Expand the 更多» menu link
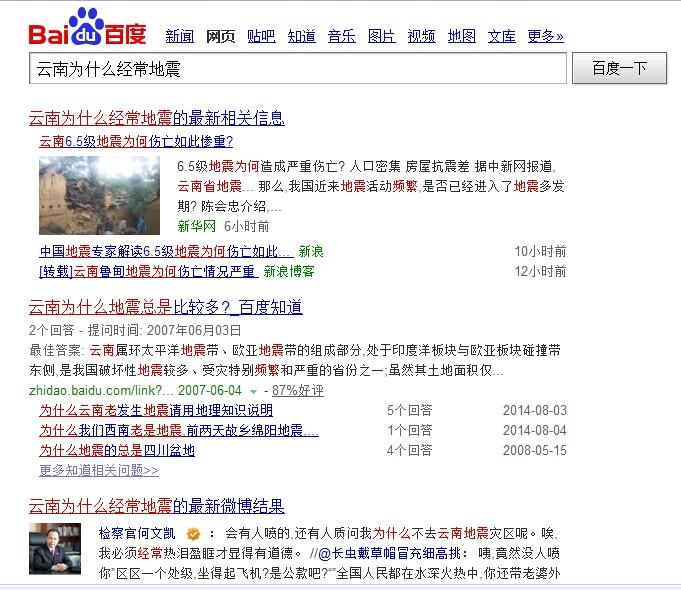Image resolution: width=681 pixels, height=590 pixels. click(545, 36)
